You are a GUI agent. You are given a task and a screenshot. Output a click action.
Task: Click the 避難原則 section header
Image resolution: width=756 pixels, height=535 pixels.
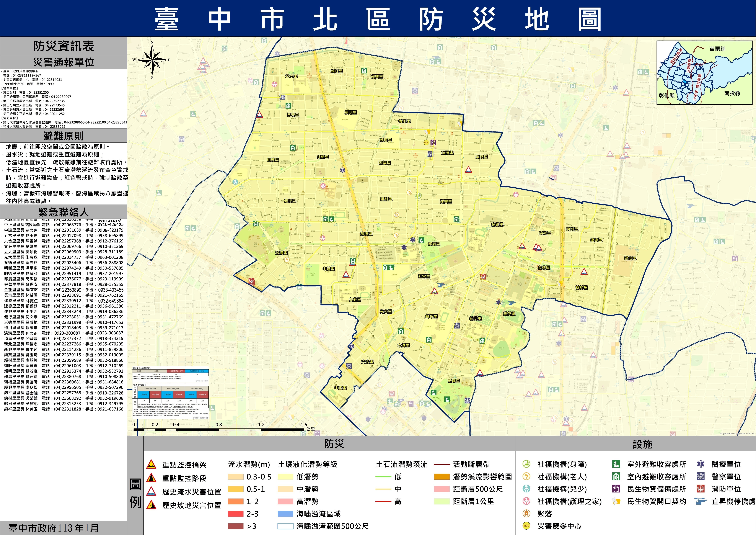[64, 136]
